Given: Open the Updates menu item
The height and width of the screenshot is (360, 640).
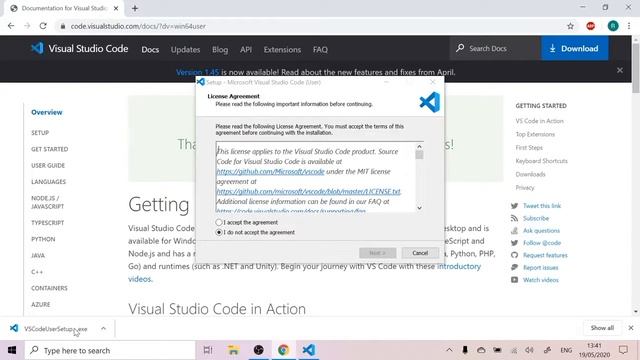Looking at the screenshot, I should 185,49.
